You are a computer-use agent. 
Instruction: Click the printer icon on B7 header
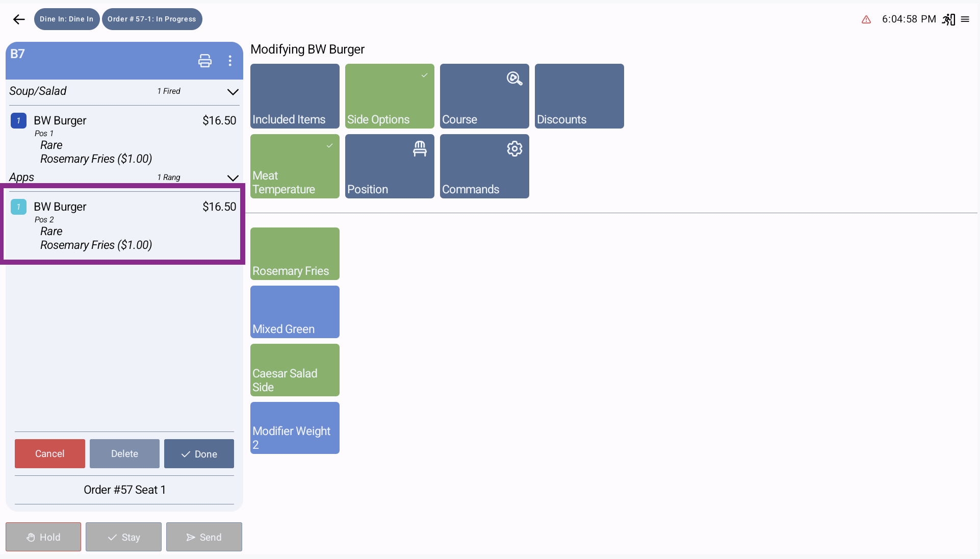pyautogui.click(x=205, y=61)
